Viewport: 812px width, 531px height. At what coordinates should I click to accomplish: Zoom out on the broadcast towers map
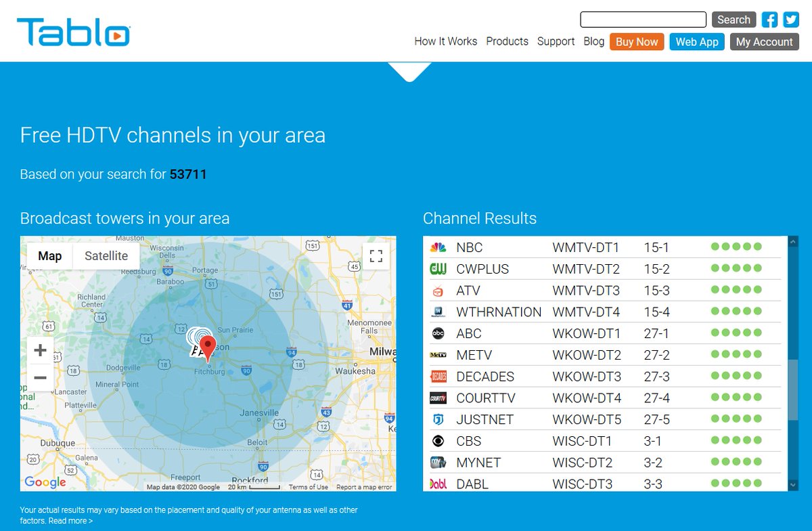click(x=40, y=377)
